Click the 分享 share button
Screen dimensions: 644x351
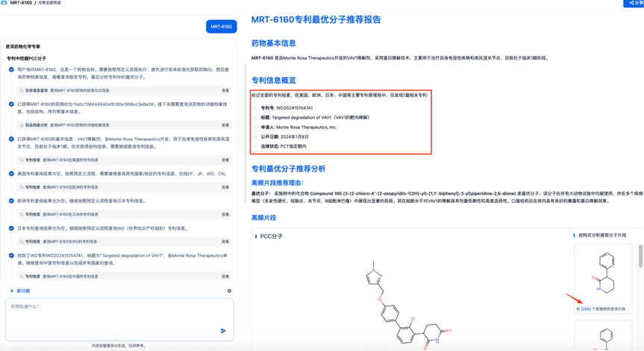point(634,3)
